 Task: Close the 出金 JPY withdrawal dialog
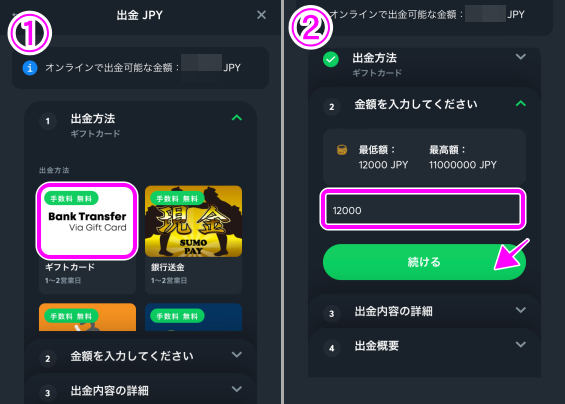click(x=261, y=15)
